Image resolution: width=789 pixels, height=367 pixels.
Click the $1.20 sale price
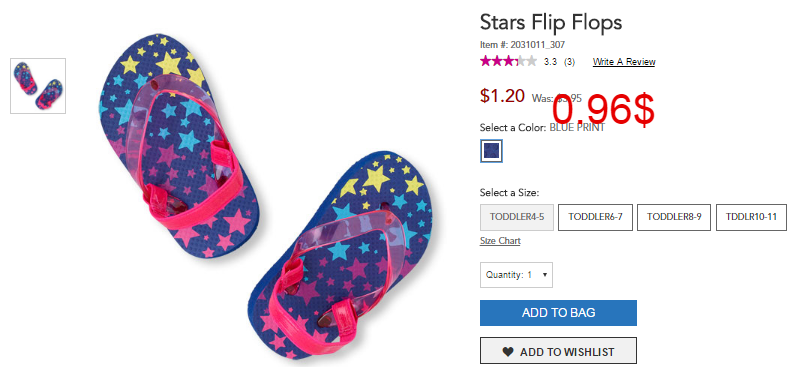click(x=502, y=95)
